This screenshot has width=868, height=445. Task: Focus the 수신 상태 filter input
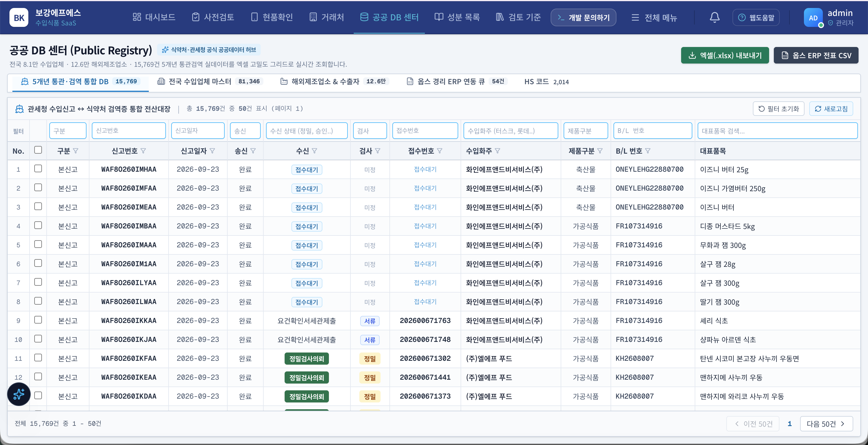(x=307, y=131)
